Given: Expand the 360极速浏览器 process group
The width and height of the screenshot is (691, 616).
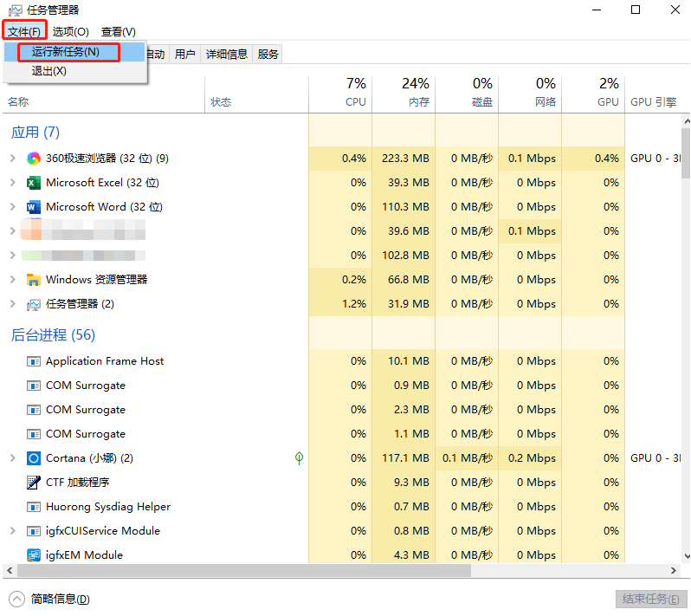Looking at the screenshot, I should pos(12,159).
